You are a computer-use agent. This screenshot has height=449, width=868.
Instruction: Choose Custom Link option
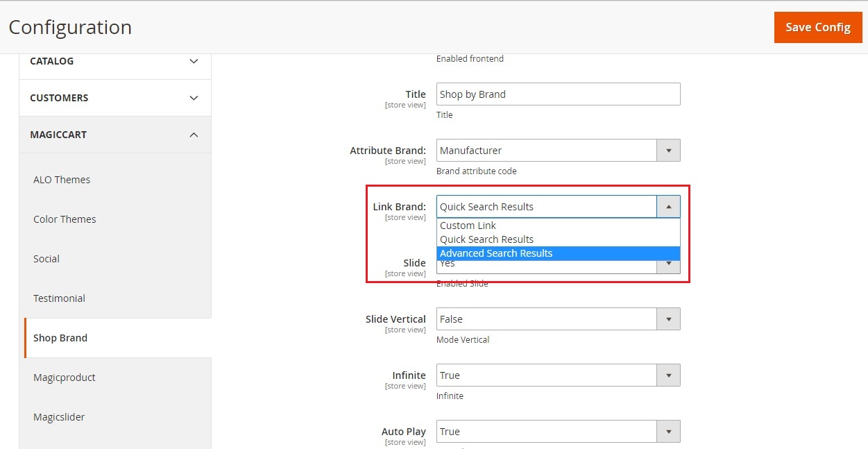[468, 226]
